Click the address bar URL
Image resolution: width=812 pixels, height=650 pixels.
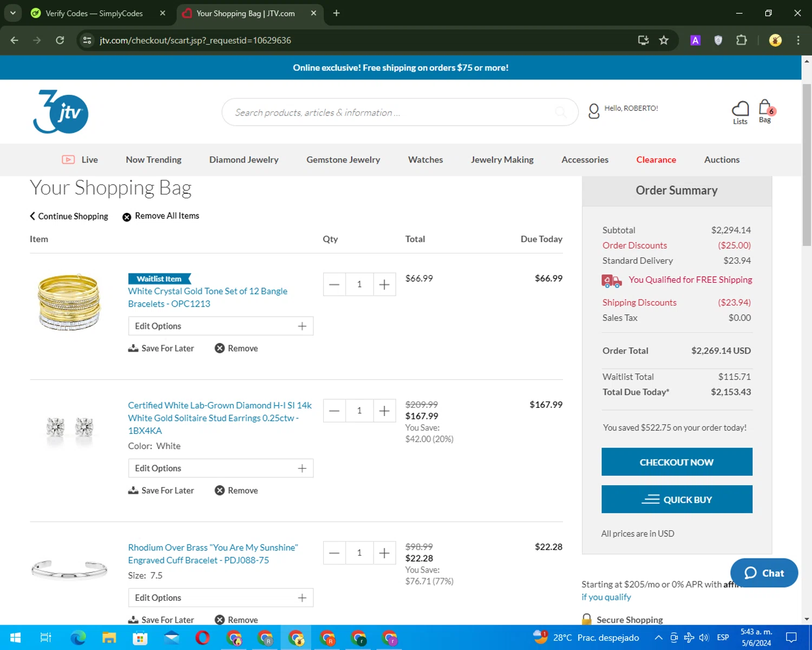195,40
